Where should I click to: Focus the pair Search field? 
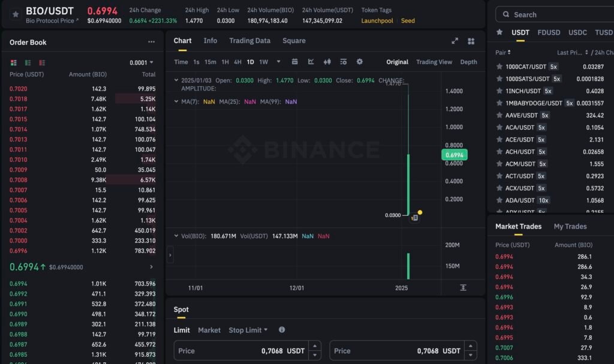(x=556, y=14)
